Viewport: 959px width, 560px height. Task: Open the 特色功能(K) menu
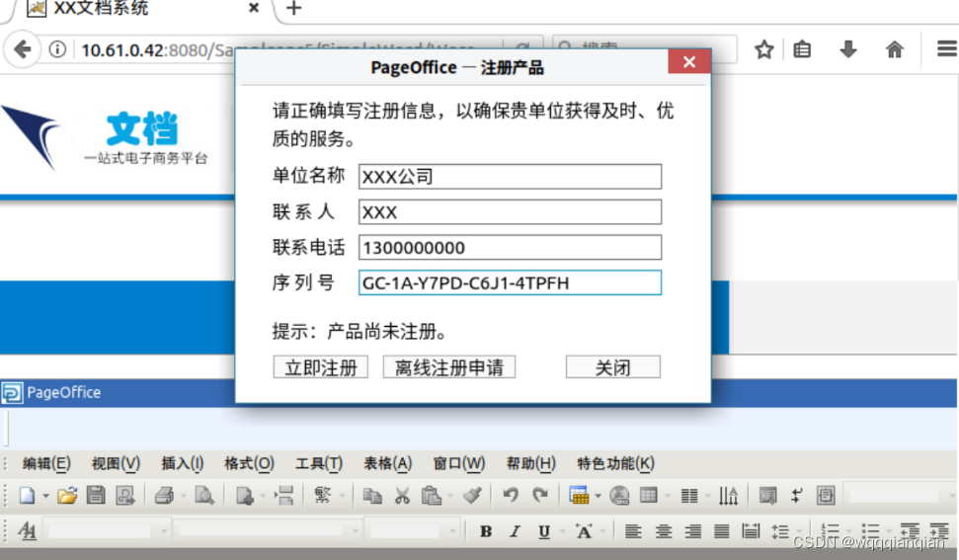pyautogui.click(x=616, y=463)
